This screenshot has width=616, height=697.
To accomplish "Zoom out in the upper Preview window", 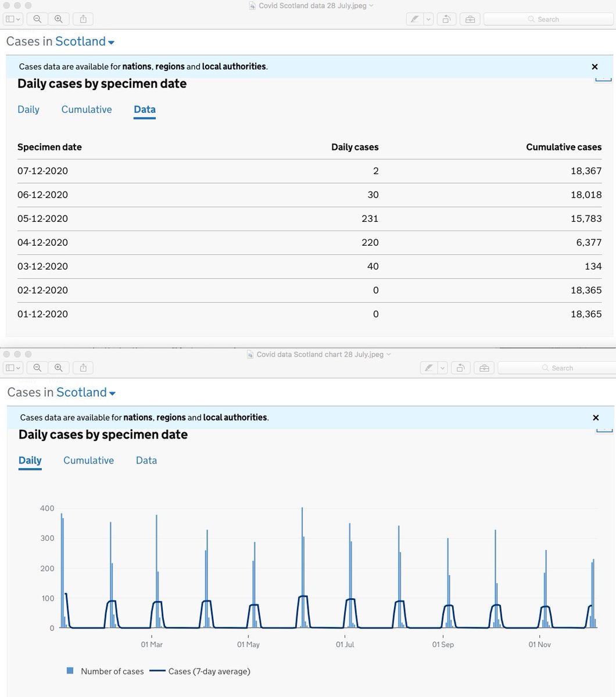I will pyautogui.click(x=37, y=19).
